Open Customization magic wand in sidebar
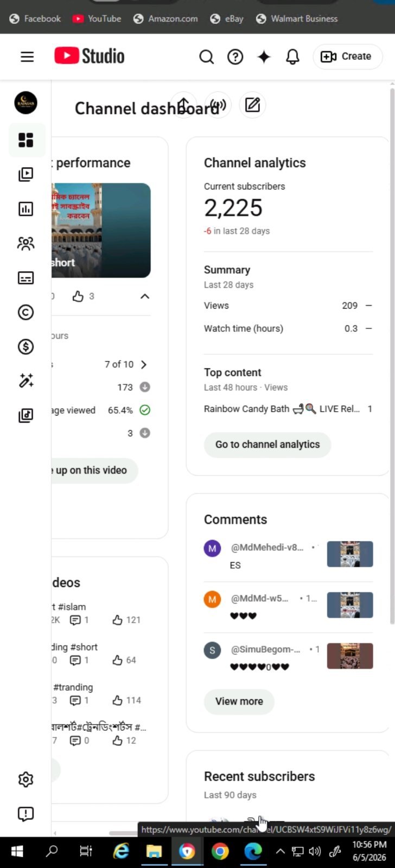 point(26,381)
